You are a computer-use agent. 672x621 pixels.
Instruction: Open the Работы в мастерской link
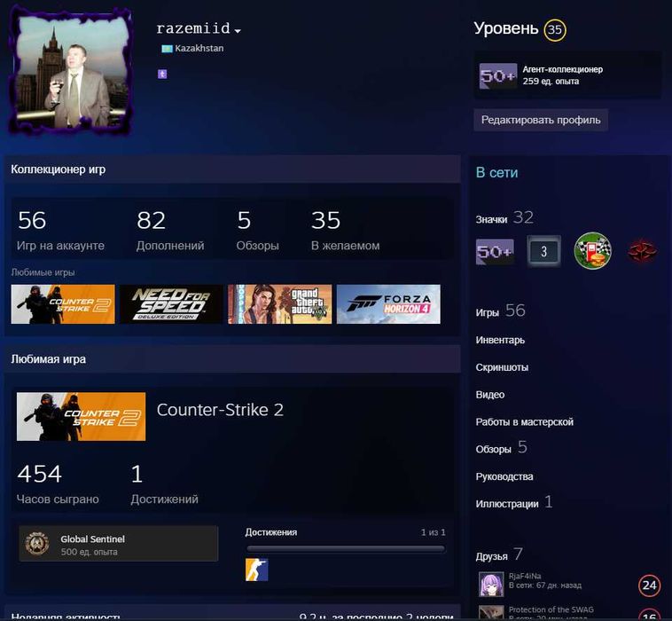tap(525, 422)
